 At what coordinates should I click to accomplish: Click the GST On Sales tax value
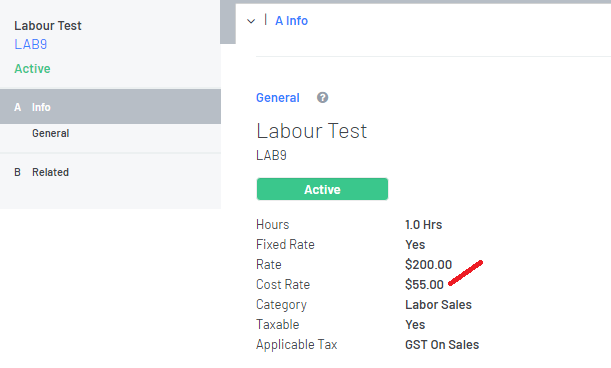click(x=442, y=345)
